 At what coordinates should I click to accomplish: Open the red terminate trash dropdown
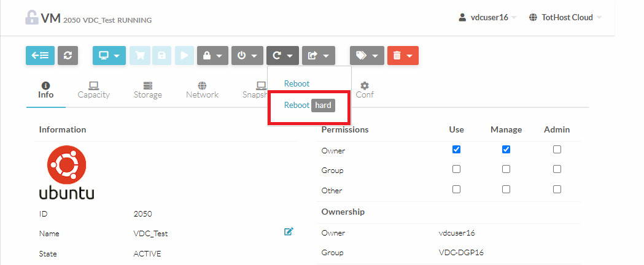[403, 55]
